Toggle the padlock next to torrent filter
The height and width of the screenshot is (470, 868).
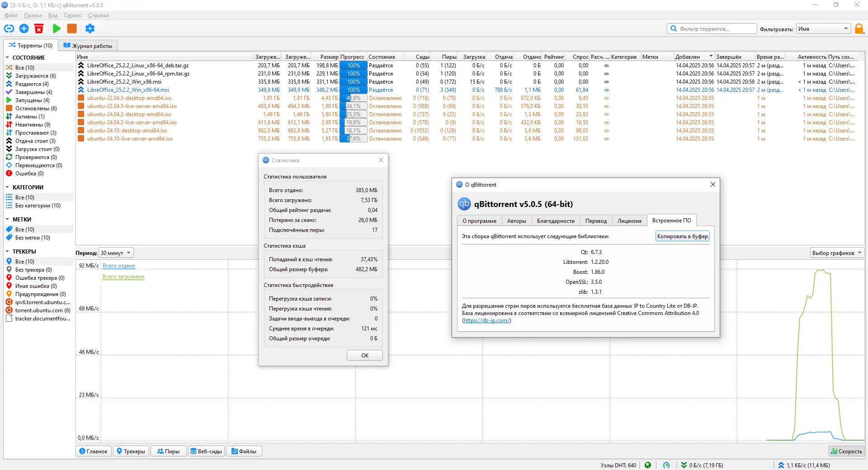(859, 28)
